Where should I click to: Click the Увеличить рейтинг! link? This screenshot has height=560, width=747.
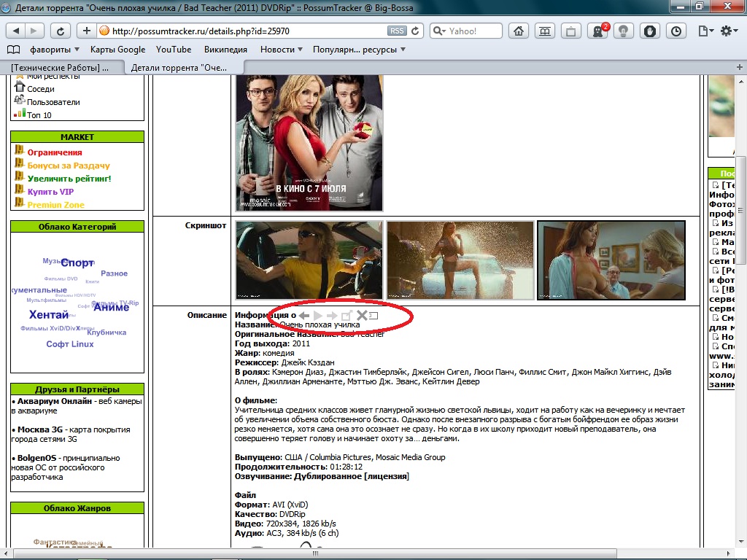click(69, 179)
